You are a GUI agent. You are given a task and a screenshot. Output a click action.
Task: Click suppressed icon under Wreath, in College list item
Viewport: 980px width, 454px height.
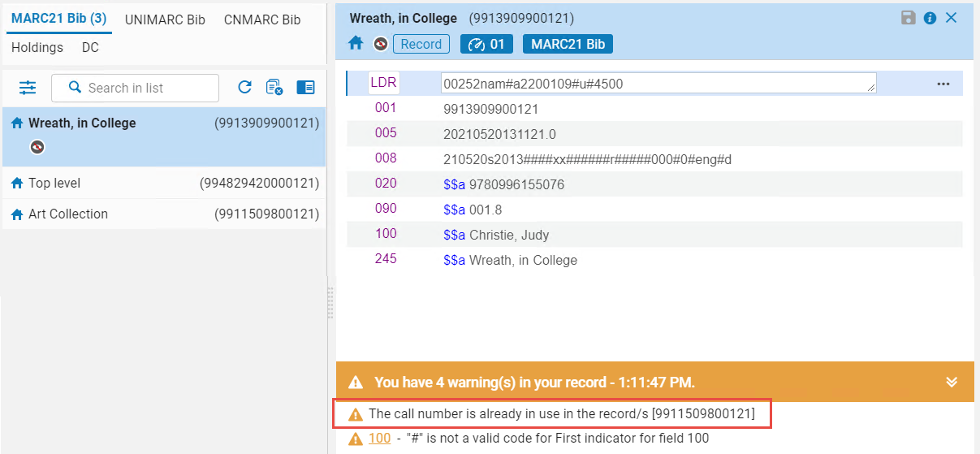[37, 147]
